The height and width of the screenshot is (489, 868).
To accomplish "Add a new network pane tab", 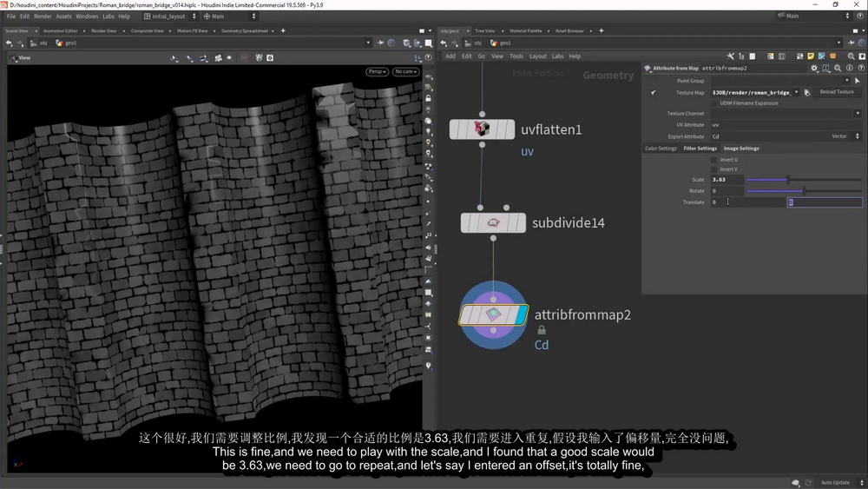I will [x=602, y=30].
